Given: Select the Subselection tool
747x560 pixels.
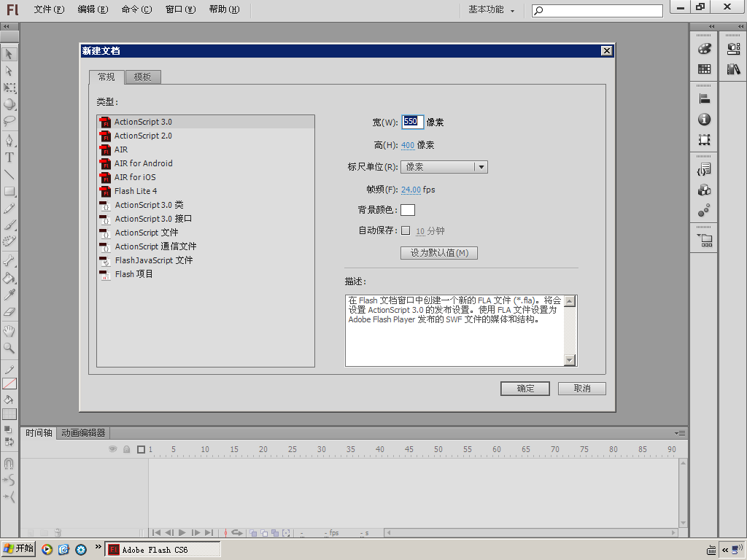Looking at the screenshot, I should [9, 71].
